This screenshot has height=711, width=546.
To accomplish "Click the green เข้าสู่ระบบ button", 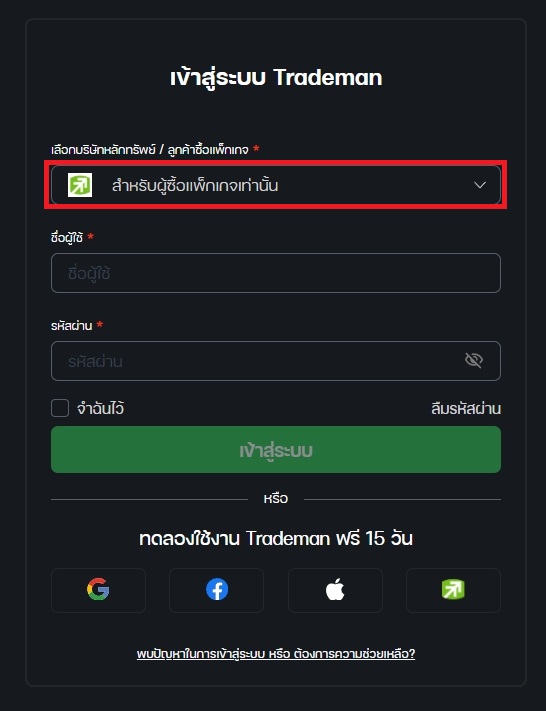I will [276, 449].
